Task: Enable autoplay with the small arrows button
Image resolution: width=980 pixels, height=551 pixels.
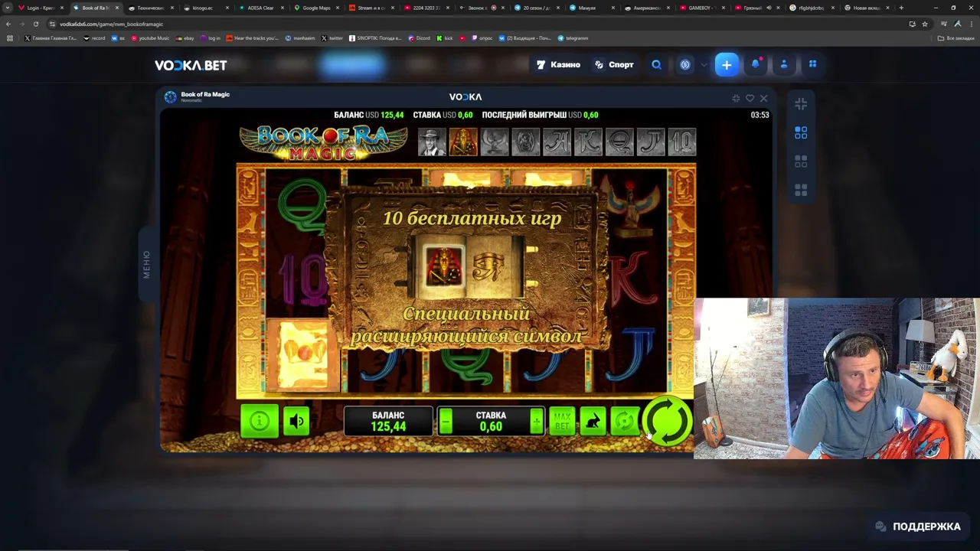Action: click(625, 421)
